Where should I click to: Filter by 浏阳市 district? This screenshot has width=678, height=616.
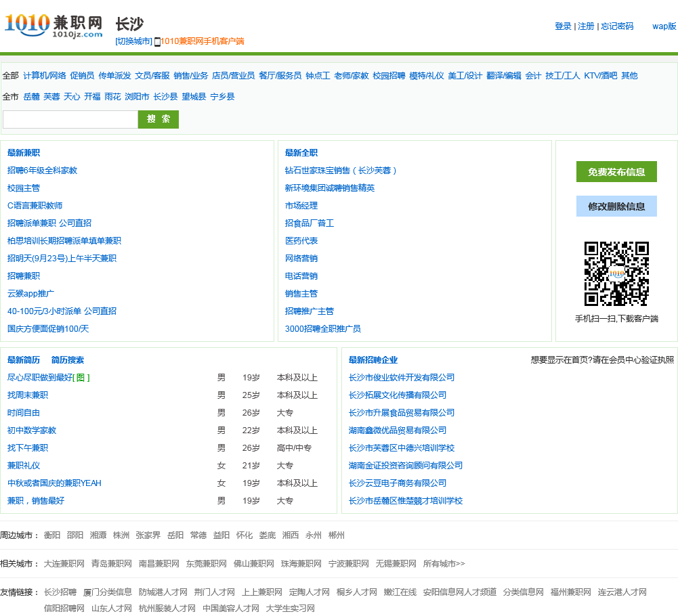137,96
